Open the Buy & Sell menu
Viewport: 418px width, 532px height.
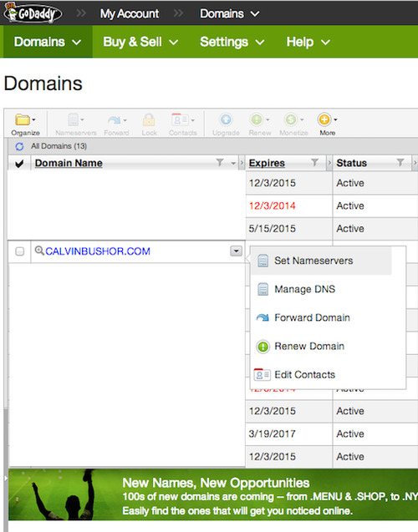(x=140, y=42)
